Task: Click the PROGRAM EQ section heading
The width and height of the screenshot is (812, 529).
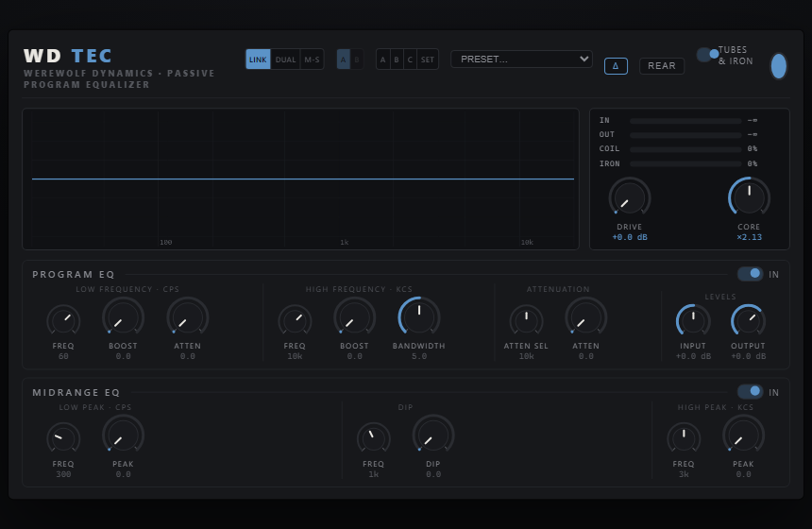Action: pos(74,275)
